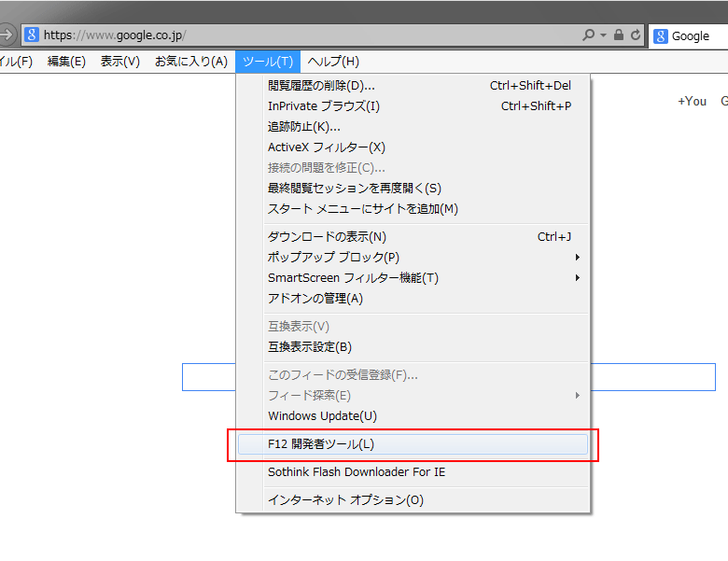728x561 pixels.
Task: Choose Windows Update(U) menu entry
Action: coord(413,416)
